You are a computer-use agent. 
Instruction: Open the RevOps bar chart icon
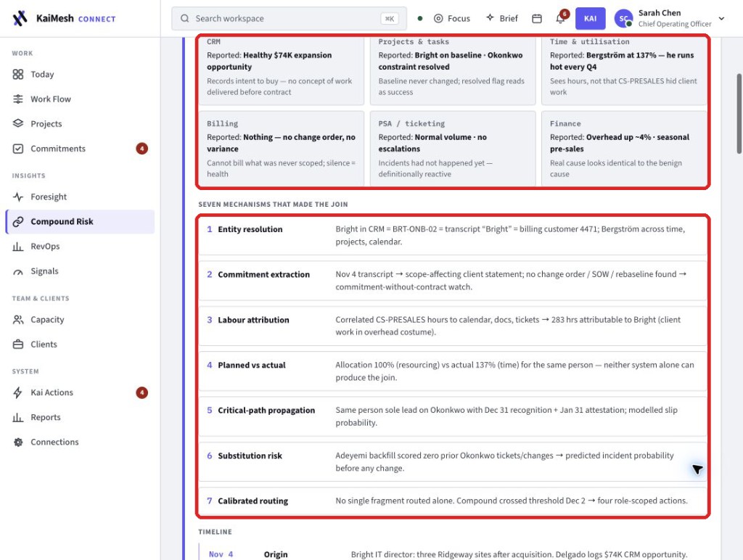point(18,247)
